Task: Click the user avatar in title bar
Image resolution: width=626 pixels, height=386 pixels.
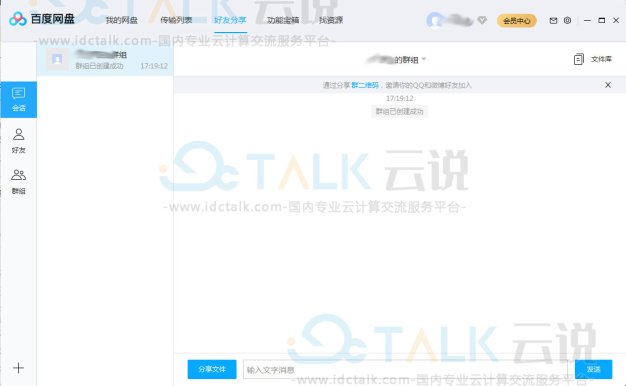Action: pos(434,20)
